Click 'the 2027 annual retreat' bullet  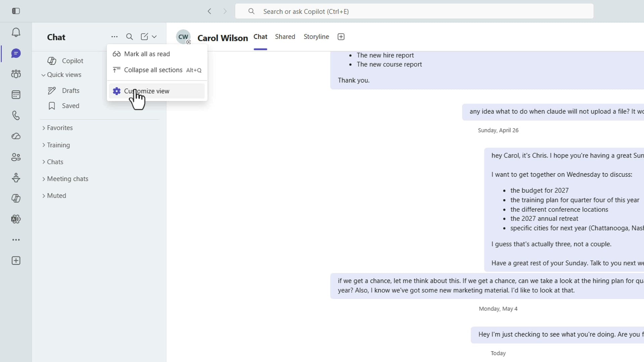[x=544, y=219]
